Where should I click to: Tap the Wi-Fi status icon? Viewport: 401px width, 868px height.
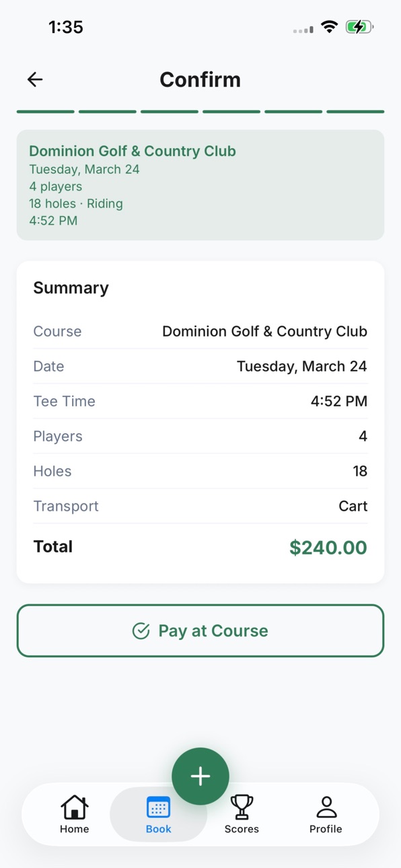(329, 27)
